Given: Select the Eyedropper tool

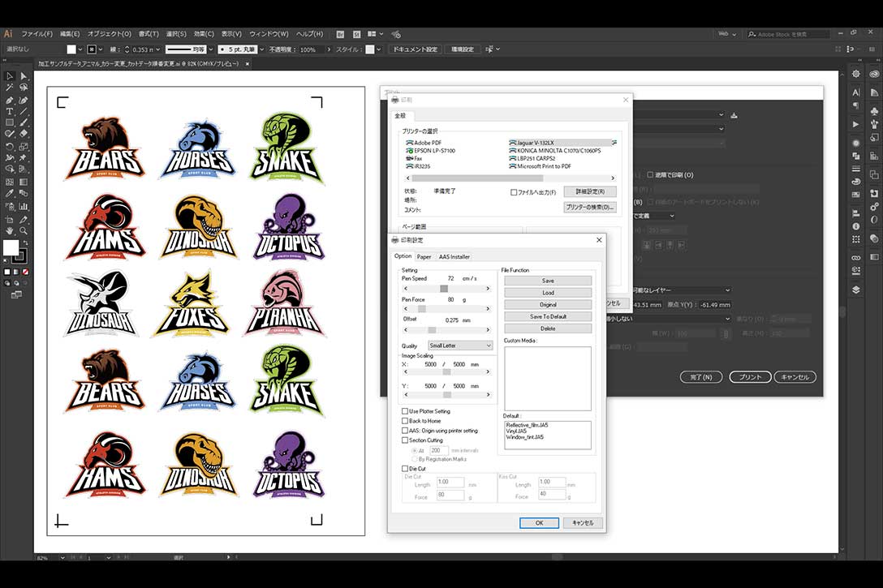Looking at the screenshot, I should click(x=10, y=194).
